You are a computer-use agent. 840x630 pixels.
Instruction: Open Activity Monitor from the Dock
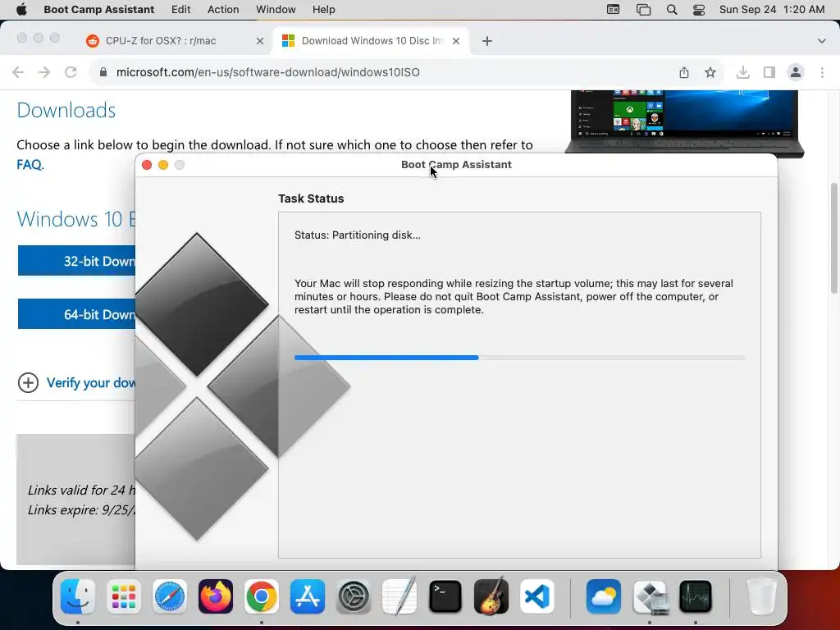[696, 596]
